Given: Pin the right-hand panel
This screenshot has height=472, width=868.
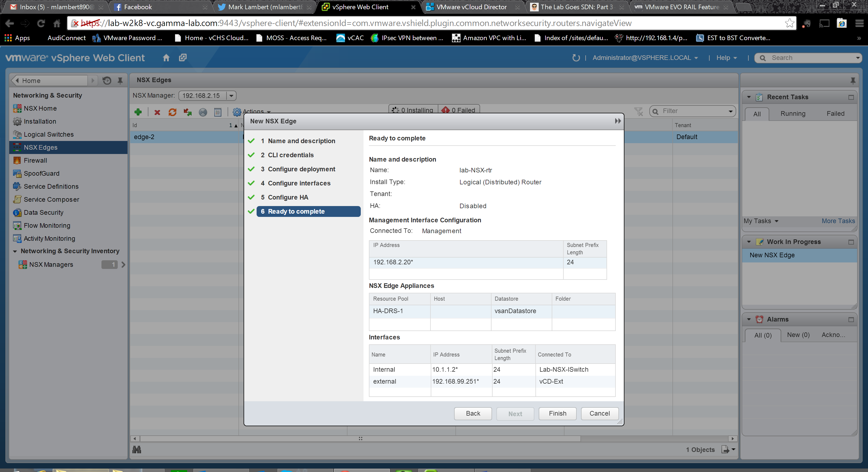Looking at the screenshot, I should click(853, 81).
